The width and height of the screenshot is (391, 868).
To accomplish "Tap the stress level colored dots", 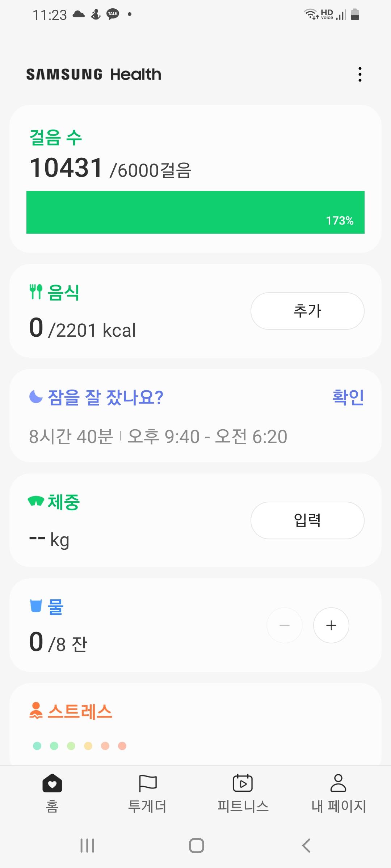I will click(80, 746).
